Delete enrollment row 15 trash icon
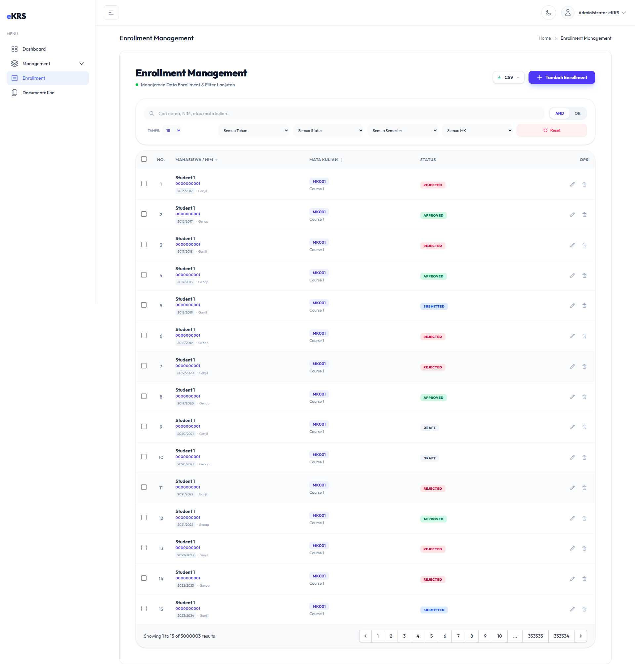The height and width of the screenshot is (672, 635). (x=584, y=609)
